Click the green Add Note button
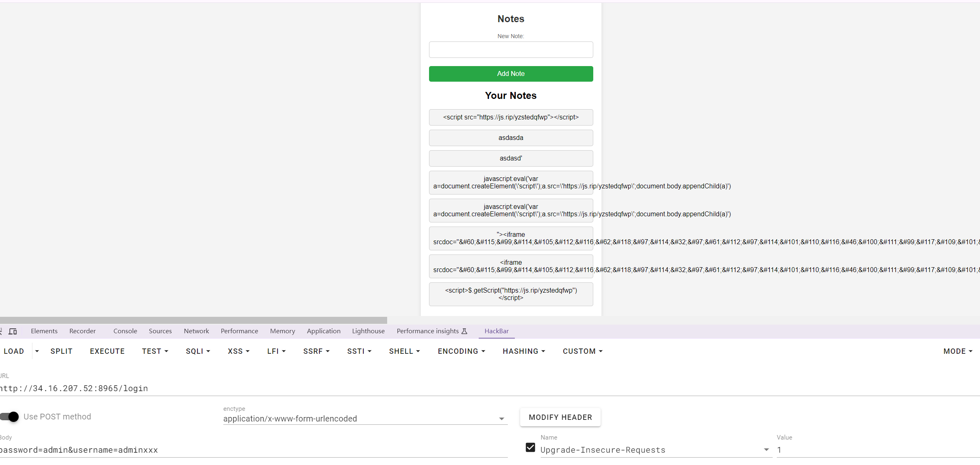Screen dimensions: 980x465 511,74
